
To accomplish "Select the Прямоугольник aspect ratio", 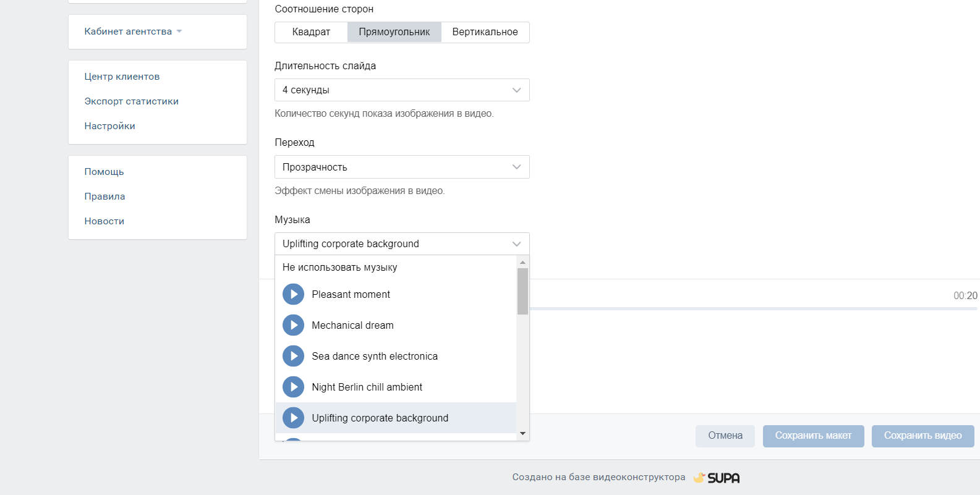I will tap(394, 32).
